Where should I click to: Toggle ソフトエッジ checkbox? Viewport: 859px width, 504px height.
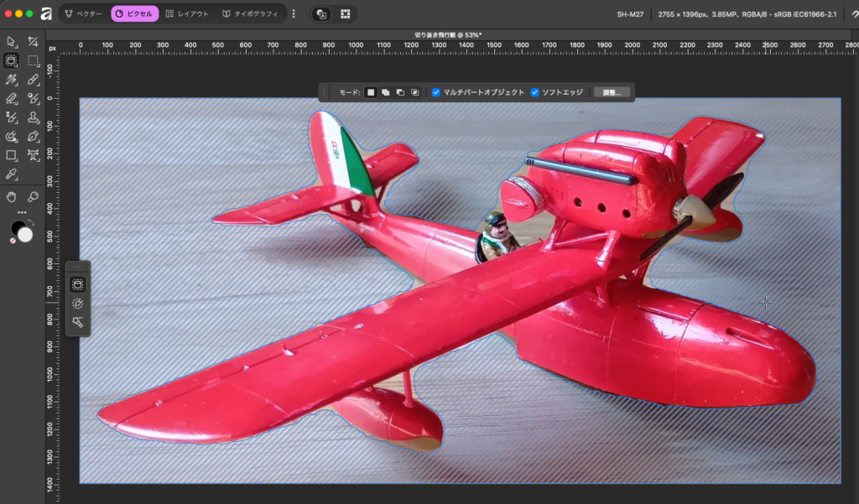point(534,92)
